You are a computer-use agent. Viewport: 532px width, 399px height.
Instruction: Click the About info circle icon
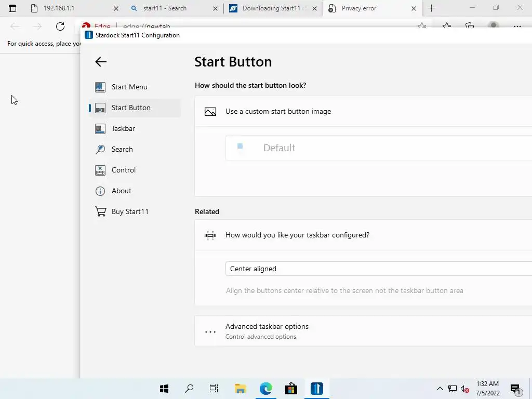pos(100,191)
